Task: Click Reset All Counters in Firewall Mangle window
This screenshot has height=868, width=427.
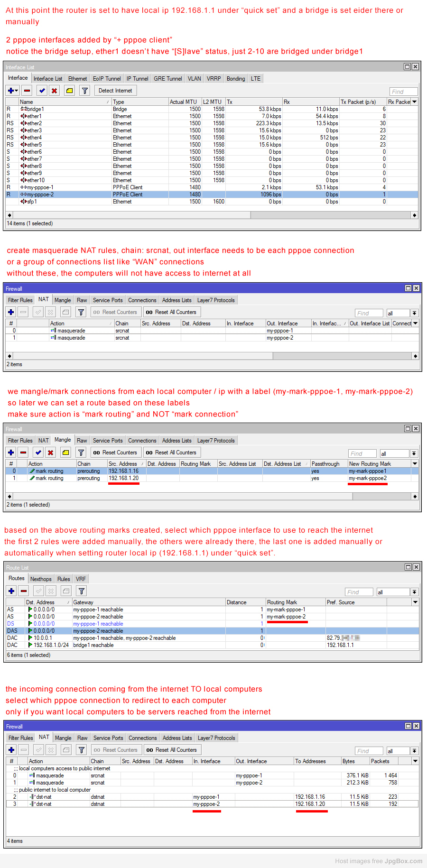Action: click(171, 452)
